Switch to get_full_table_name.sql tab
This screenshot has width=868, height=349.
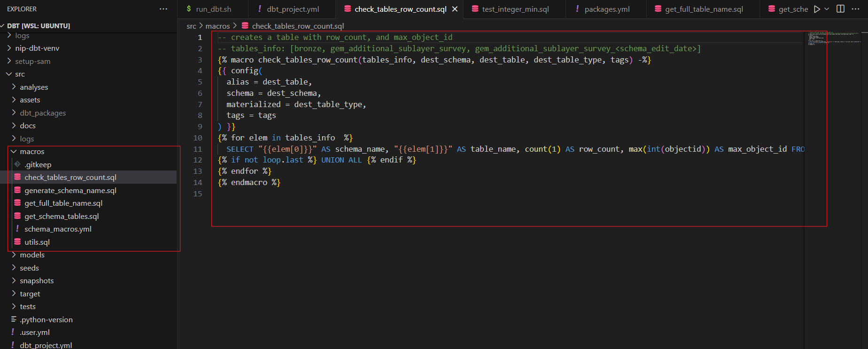click(703, 9)
